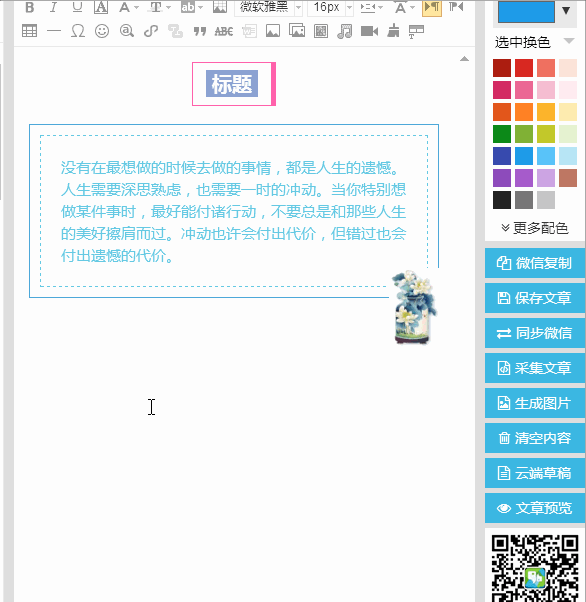Apply blockquote with the quotation marks icon
Screen dimensions: 586x602
200,31
